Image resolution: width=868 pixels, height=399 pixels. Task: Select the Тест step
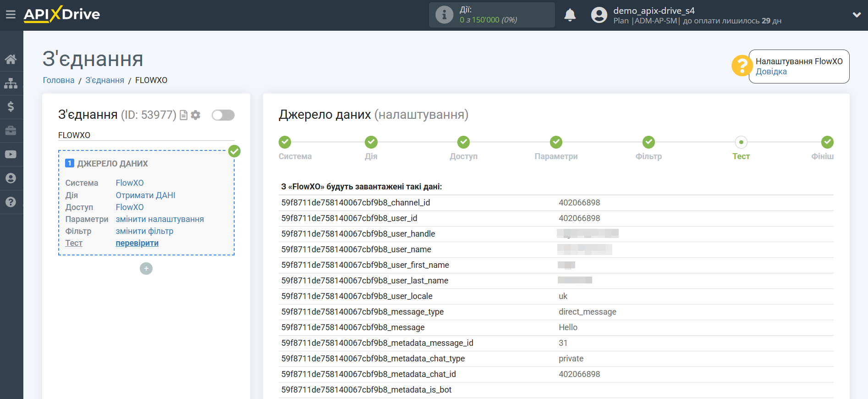(741, 142)
